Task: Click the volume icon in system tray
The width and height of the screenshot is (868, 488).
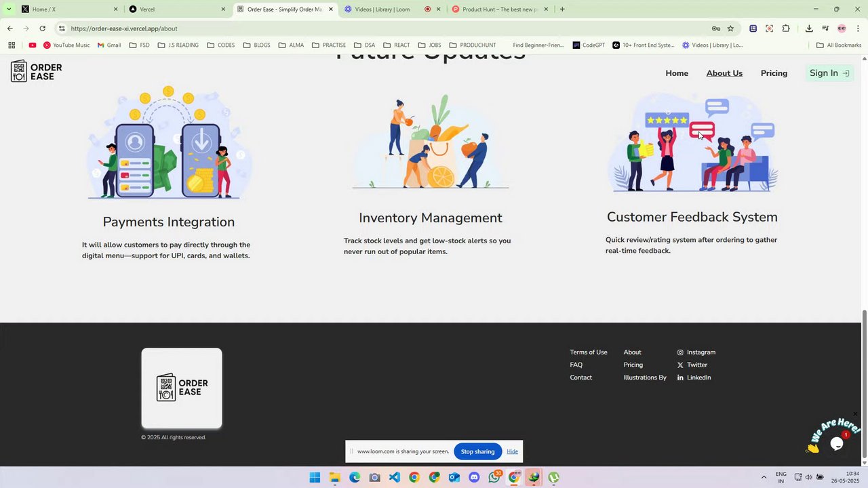Action: [808, 477]
